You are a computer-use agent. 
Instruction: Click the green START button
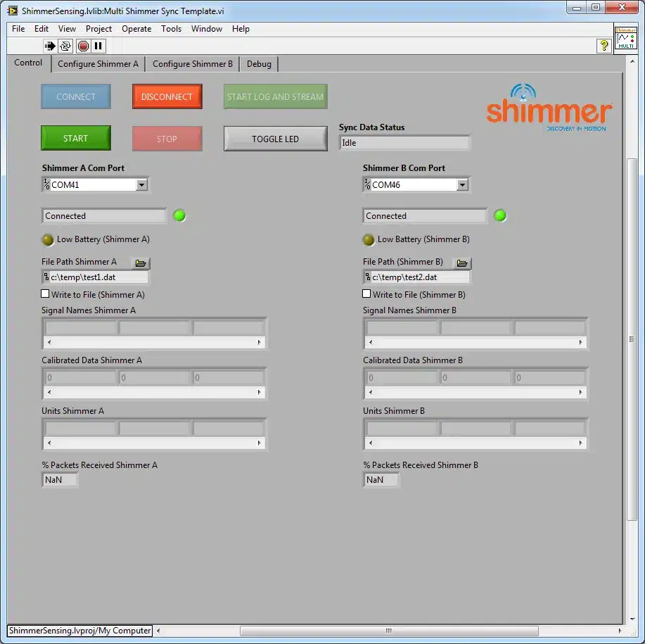(x=76, y=138)
